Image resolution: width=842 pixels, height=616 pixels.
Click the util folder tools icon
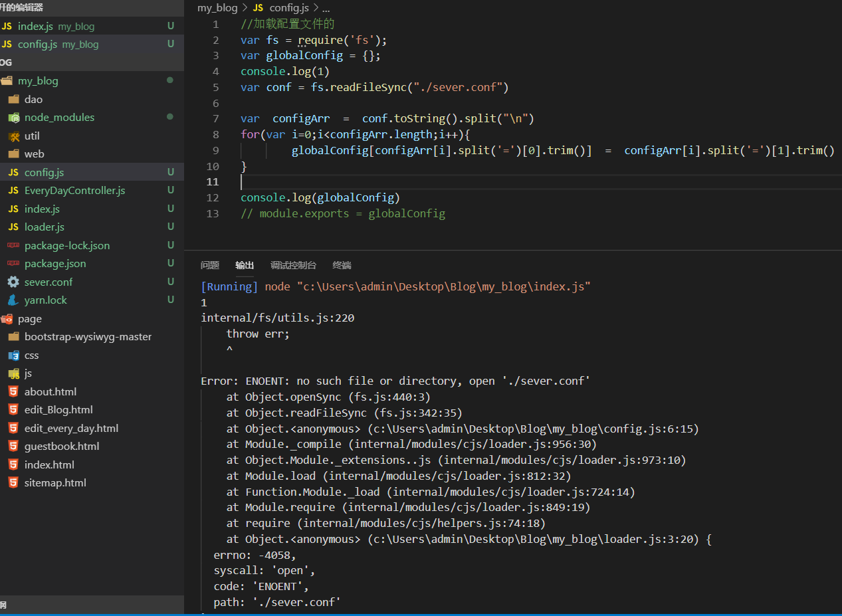(x=13, y=136)
